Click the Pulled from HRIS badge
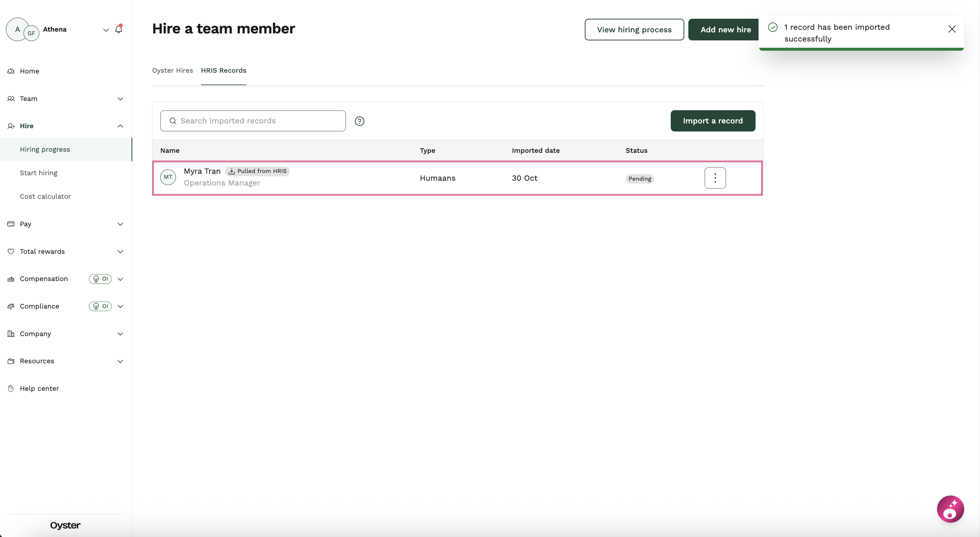 (257, 171)
